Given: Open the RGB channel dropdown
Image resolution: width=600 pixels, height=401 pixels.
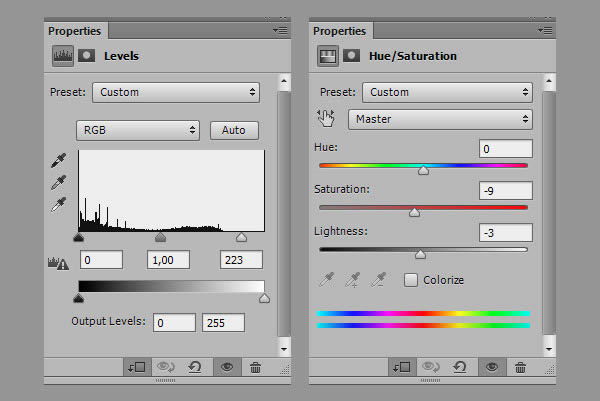Looking at the screenshot, I should (139, 130).
